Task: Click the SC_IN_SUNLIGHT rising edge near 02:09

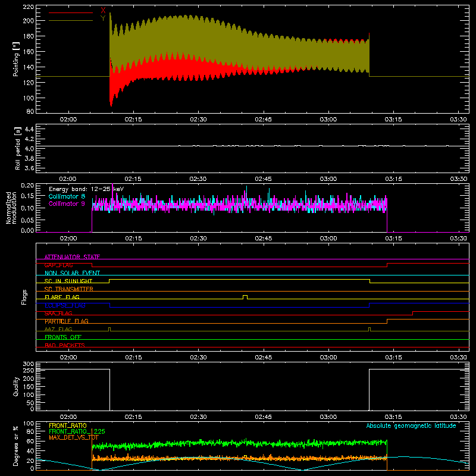Action: 109,281
